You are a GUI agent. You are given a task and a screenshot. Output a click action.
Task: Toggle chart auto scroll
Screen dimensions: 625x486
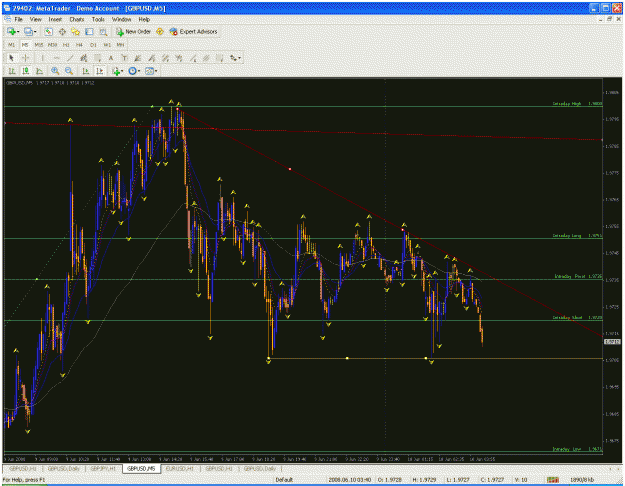point(86,71)
